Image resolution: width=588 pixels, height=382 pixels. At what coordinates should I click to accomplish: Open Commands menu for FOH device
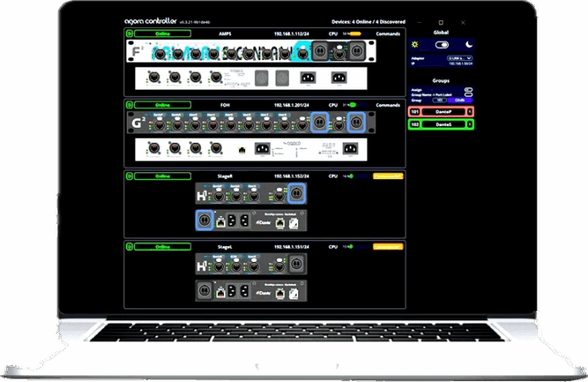click(388, 105)
